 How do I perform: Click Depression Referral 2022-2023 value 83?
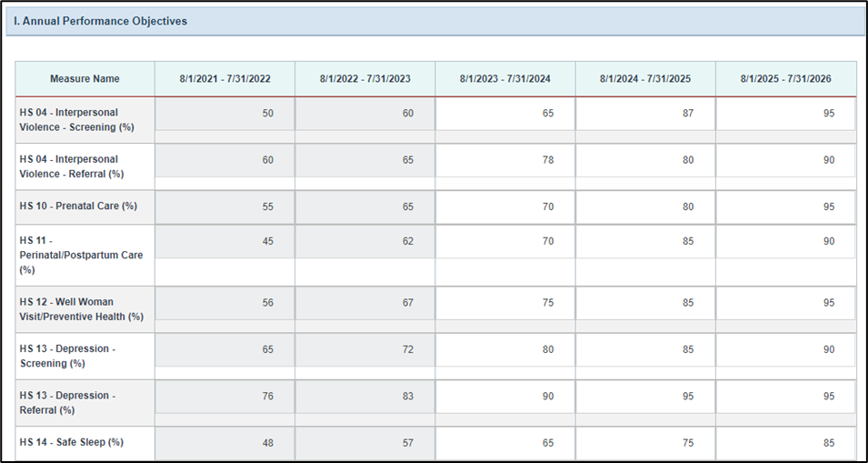coord(364,397)
